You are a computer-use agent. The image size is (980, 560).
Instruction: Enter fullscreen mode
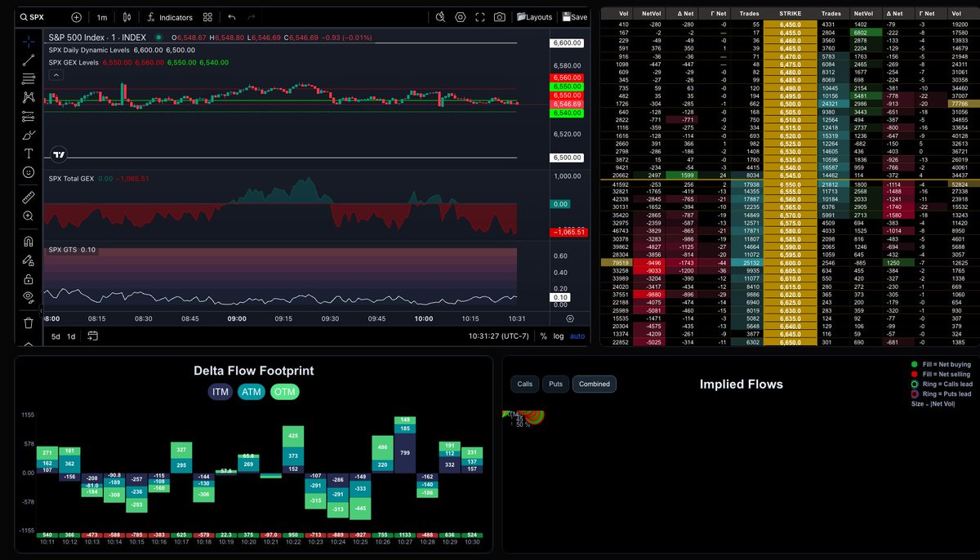tap(480, 17)
